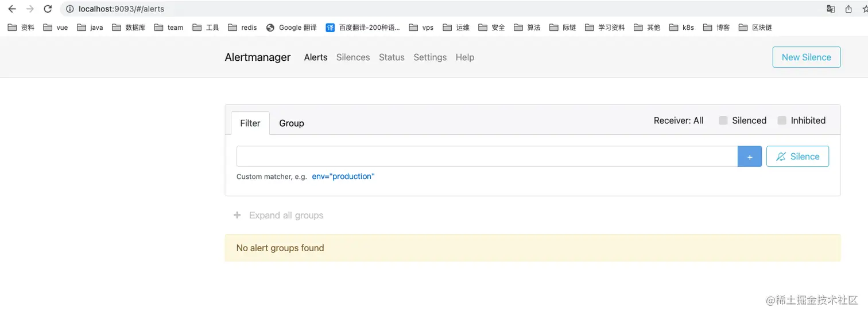
Task: Open the 算法 bookmark folder
Action: 528,28
